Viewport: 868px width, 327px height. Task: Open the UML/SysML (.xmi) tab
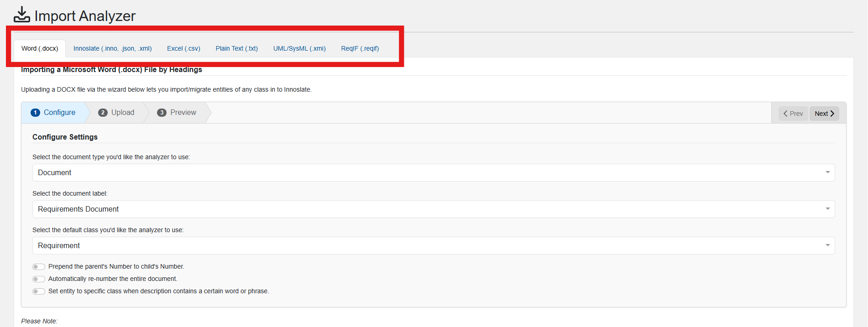[299, 48]
